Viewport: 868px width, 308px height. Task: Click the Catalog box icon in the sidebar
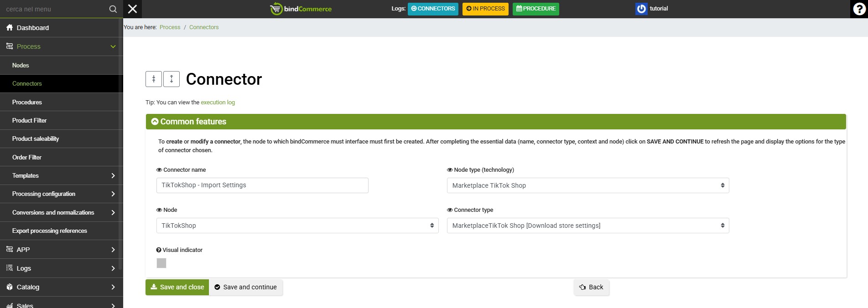click(x=10, y=287)
